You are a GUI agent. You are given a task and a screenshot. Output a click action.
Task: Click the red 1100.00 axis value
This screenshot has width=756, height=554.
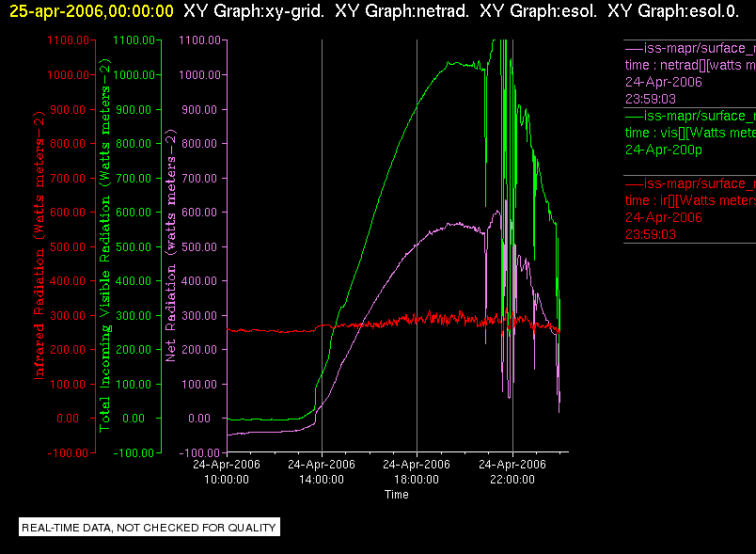tap(68, 40)
